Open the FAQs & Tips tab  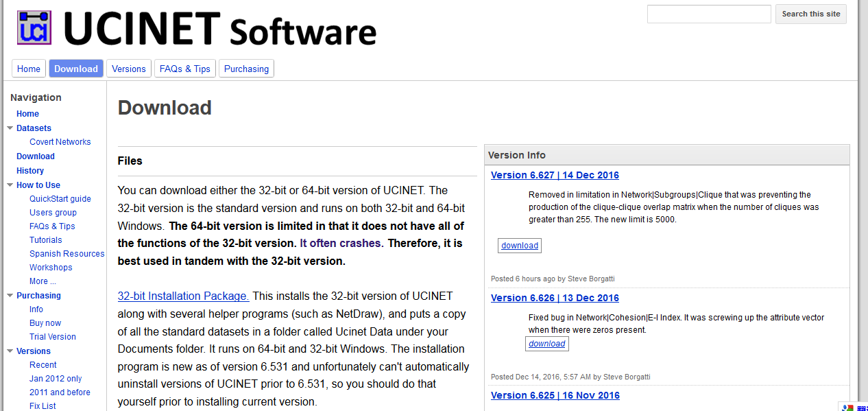(185, 69)
